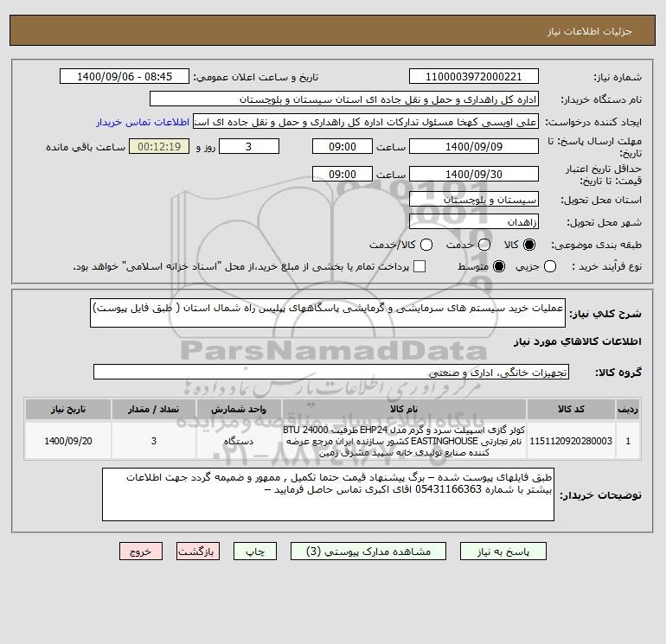The image size is (666, 644).
Task: Toggle the اسناد خزانه اسلامی payment checkbox
Action: coord(419,266)
